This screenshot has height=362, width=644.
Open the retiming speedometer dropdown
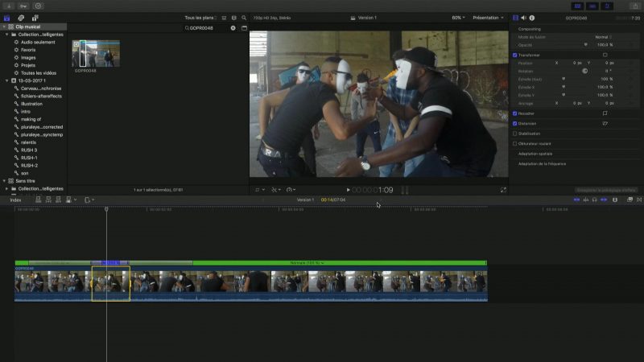click(x=291, y=190)
